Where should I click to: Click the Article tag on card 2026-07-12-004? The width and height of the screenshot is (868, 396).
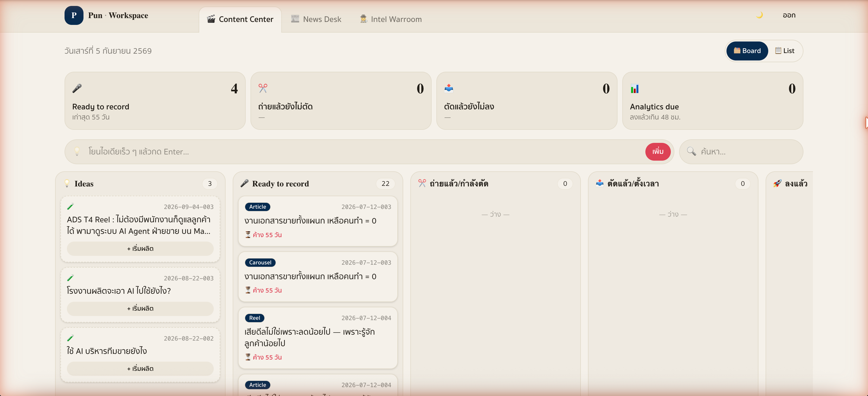pos(258,385)
